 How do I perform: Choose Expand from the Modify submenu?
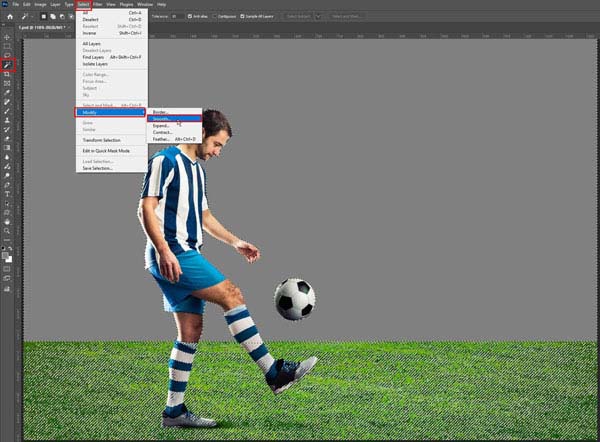point(174,126)
